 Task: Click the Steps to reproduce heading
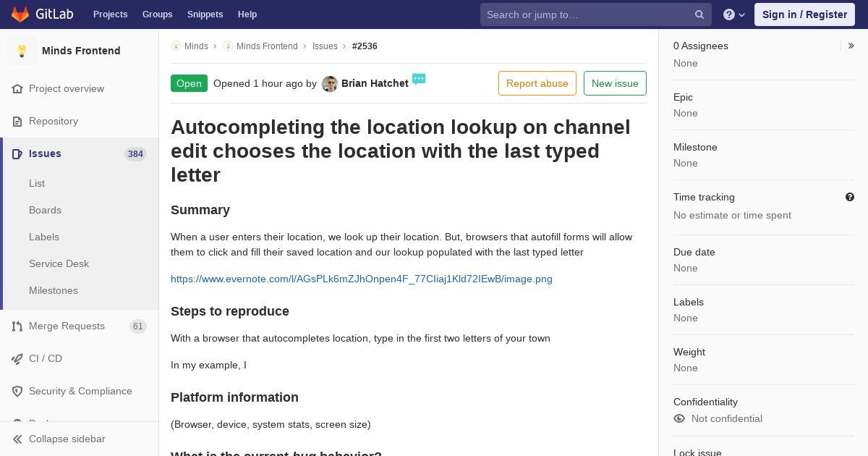pos(230,311)
